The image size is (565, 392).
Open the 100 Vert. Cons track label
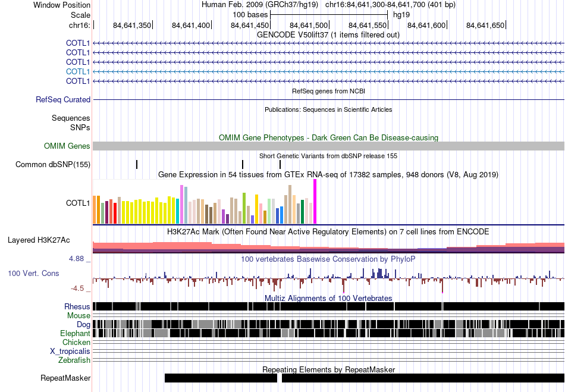tap(33, 274)
